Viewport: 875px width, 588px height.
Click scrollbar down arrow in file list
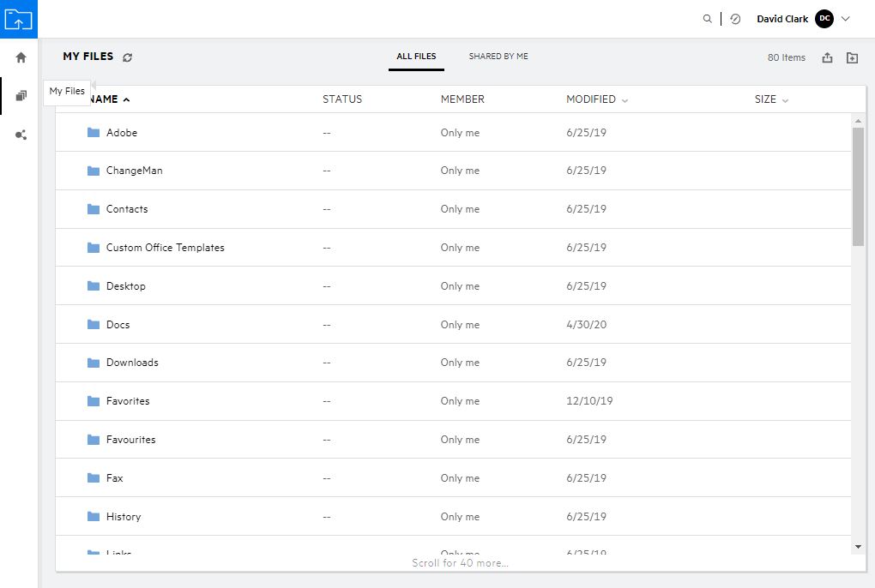tap(858, 546)
